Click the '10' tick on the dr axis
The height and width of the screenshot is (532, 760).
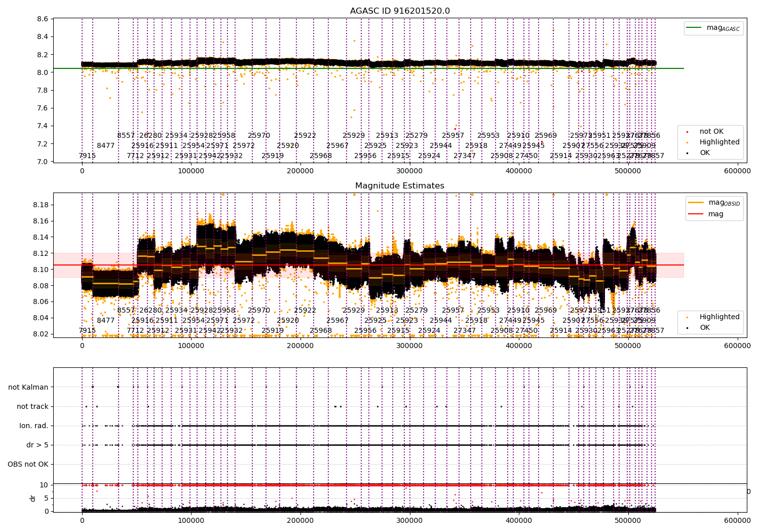point(44,485)
